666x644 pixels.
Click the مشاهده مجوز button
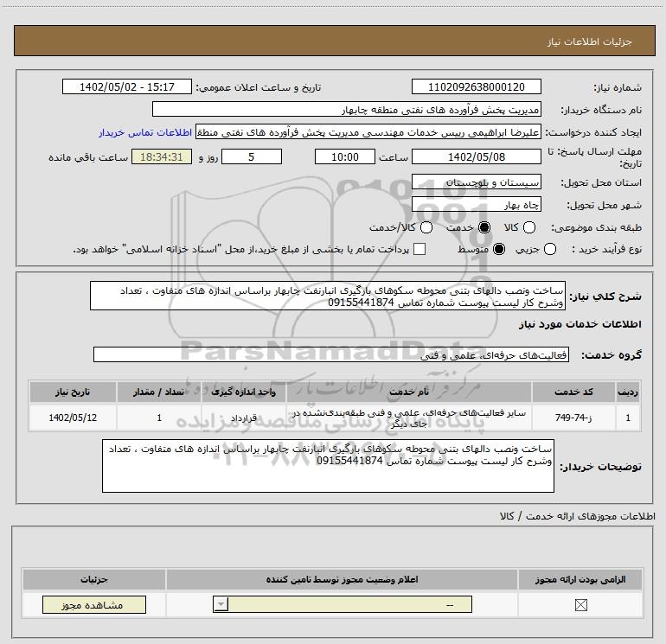coord(94,604)
